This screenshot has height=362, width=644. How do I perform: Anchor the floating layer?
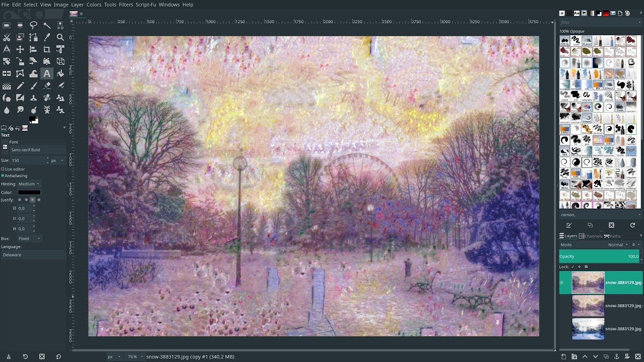click(x=616, y=356)
